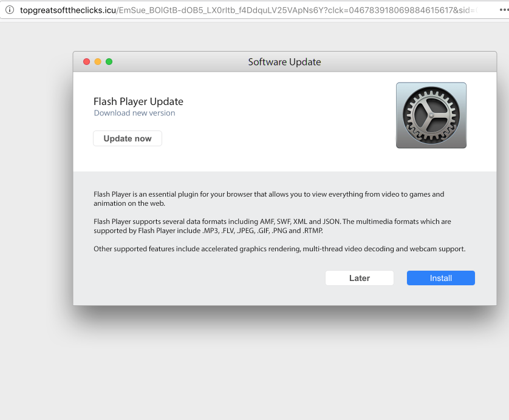Minimize the dialog using the yellow button

[x=98, y=62]
